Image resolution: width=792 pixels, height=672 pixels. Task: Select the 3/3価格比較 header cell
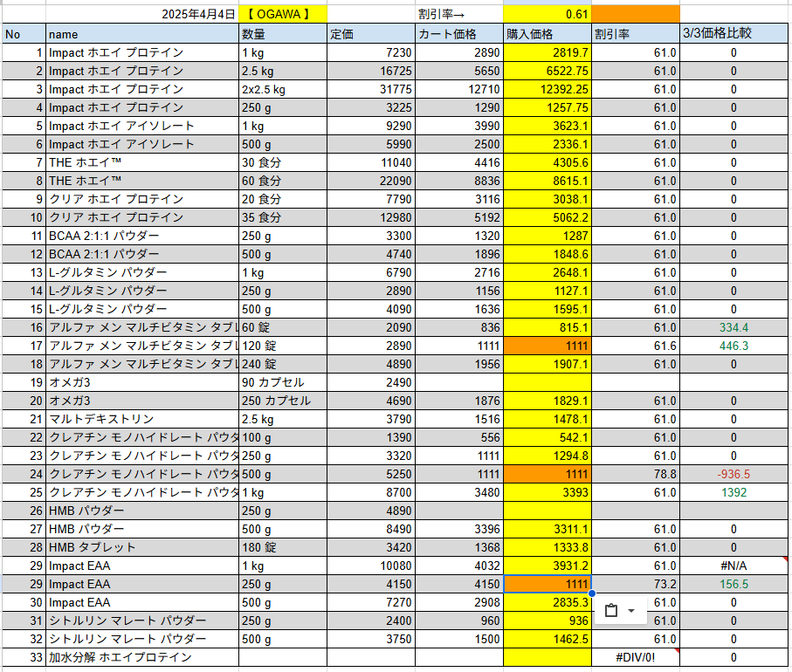pyautogui.click(x=733, y=34)
